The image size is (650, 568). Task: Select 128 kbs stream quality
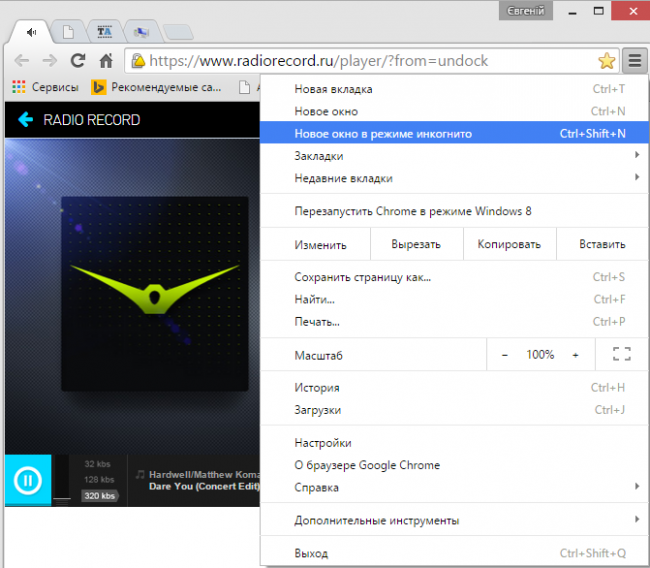(x=99, y=480)
